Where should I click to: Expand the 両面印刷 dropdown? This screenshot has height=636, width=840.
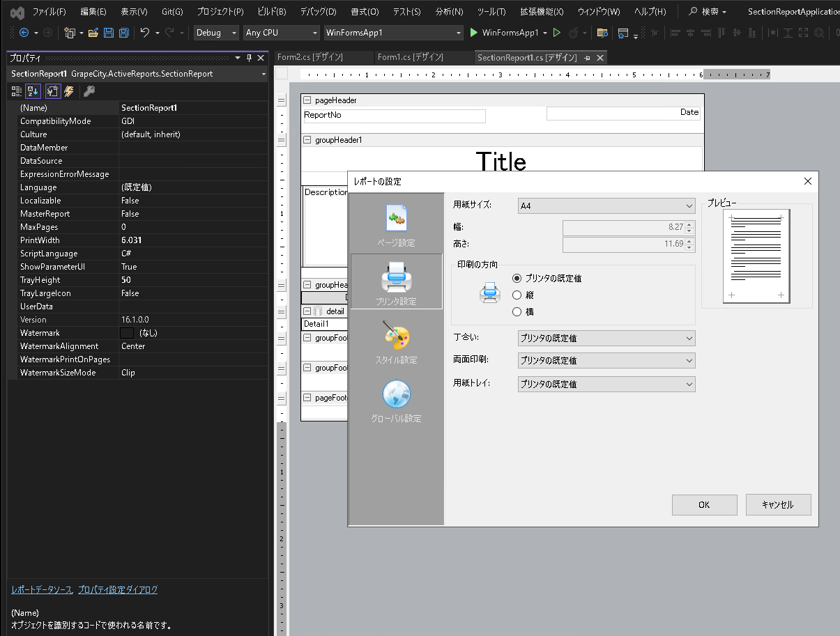tap(606, 360)
